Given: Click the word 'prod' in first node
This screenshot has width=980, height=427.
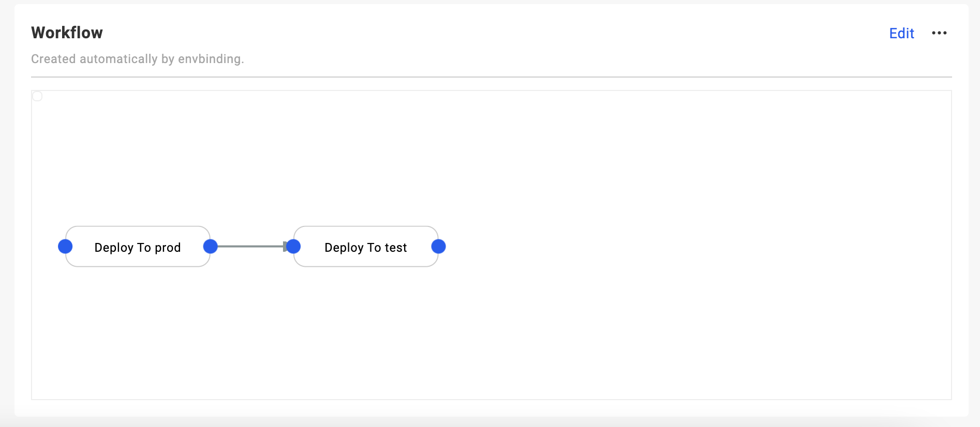Looking at the screenshot, I should coord(168,248).
